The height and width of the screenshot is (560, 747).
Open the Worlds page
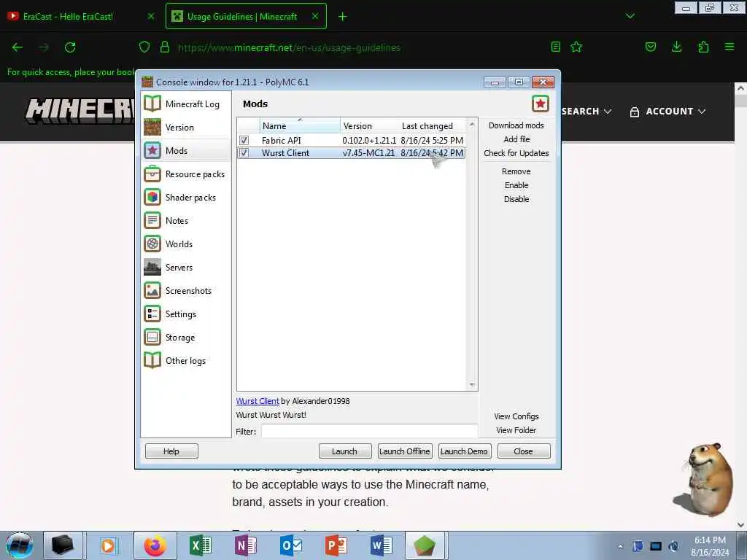(186, 244)
